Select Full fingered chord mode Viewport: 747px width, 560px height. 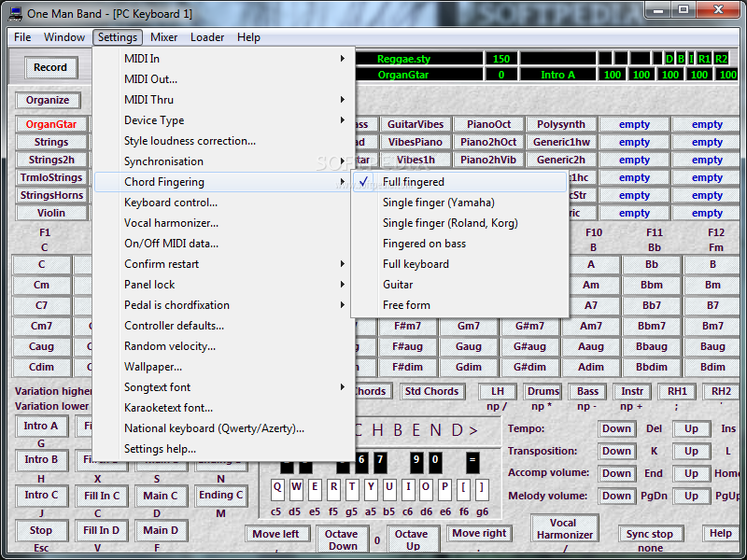459,182
